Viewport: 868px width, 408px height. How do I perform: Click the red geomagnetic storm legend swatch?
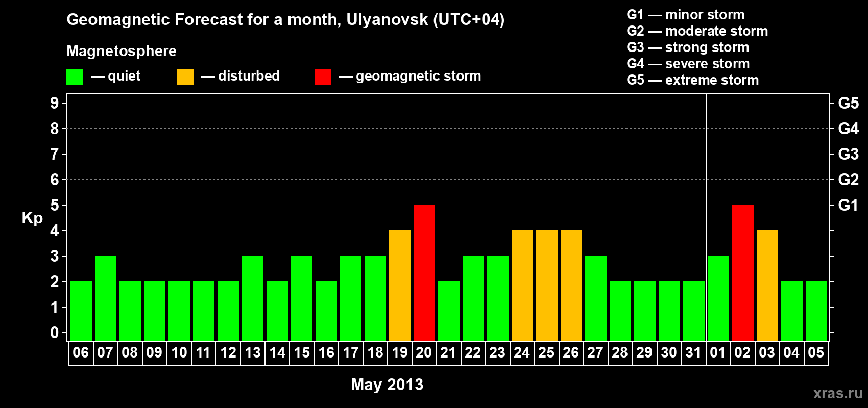(323, 77)
